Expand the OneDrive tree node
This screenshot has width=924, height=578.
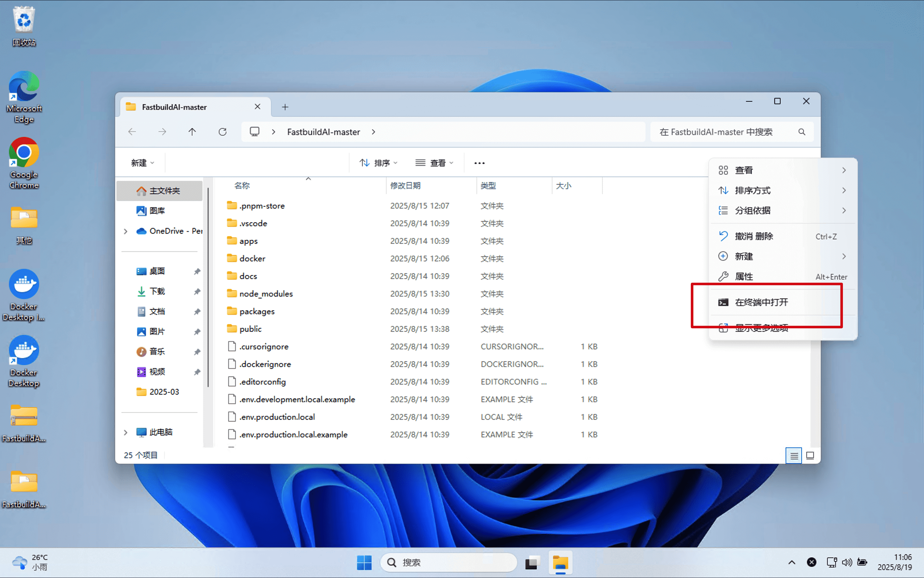(126, 231)
